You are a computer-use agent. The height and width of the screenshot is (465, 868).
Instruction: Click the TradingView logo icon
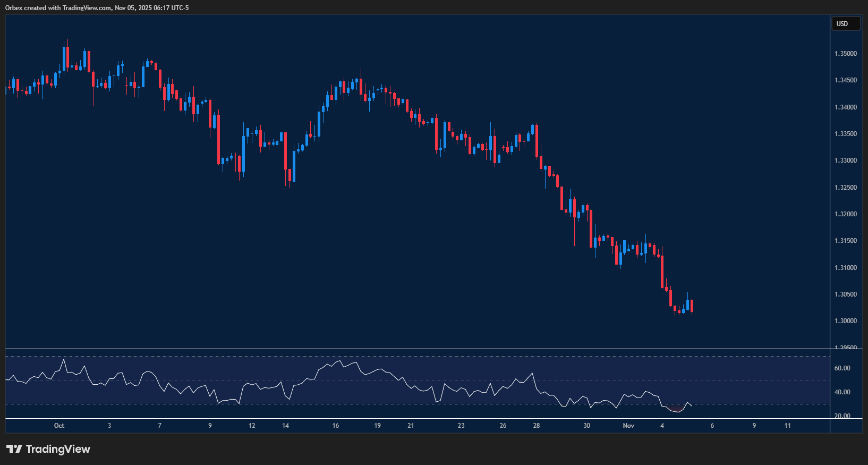coord(14,449)
